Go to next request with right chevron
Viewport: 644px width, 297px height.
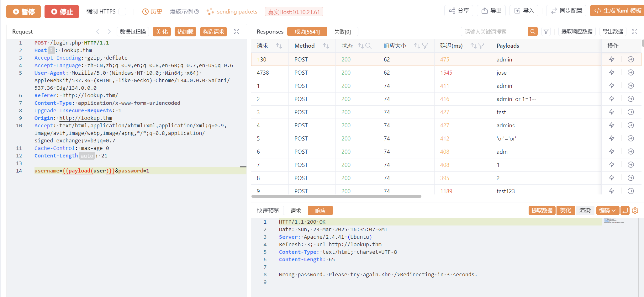[109, 32]
